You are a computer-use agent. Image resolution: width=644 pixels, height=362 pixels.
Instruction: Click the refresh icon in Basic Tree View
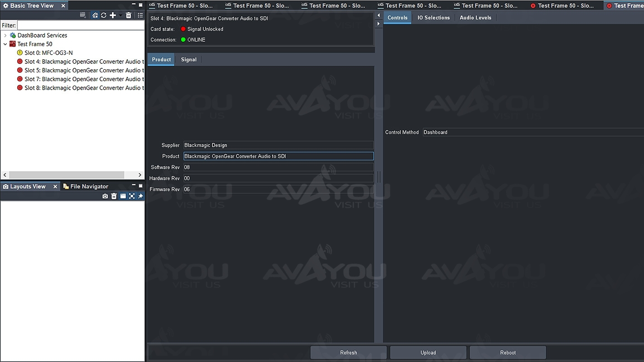coord(104,15)
